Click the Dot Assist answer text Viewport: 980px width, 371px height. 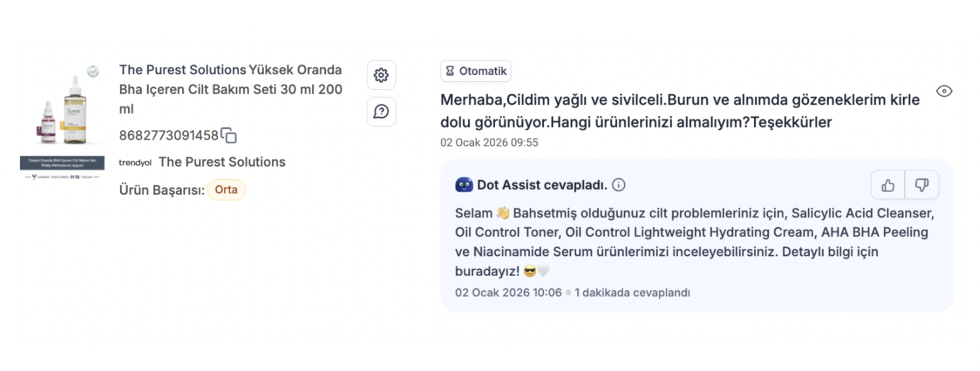[x=695, y=241]
